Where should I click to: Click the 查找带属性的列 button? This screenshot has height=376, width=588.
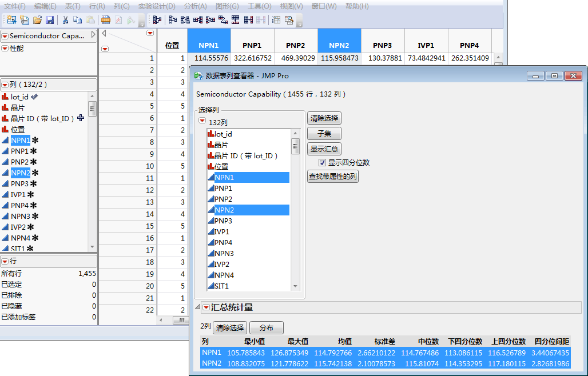(x=333, y=177)
